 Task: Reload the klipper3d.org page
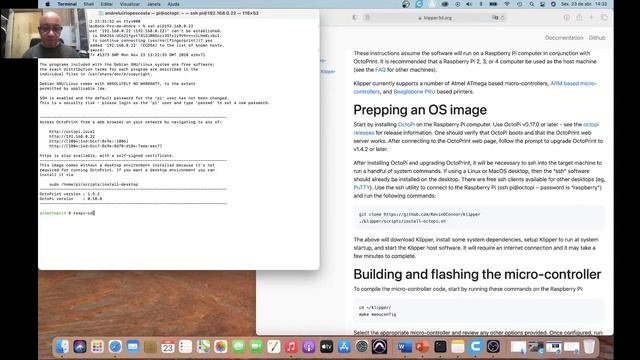click(503, 18)
